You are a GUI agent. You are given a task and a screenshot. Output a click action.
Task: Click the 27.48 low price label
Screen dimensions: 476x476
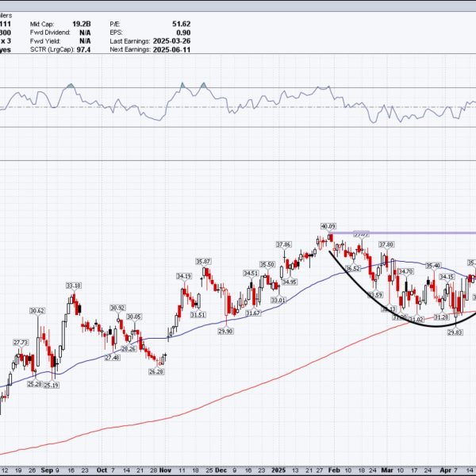tap(113, 358)
